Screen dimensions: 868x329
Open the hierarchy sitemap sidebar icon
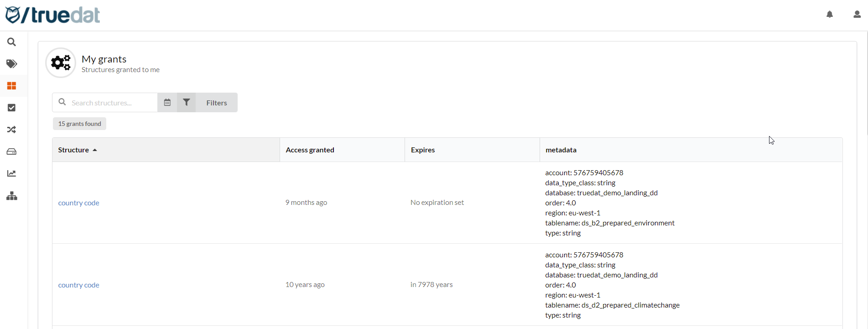click(x=12, y=196)
